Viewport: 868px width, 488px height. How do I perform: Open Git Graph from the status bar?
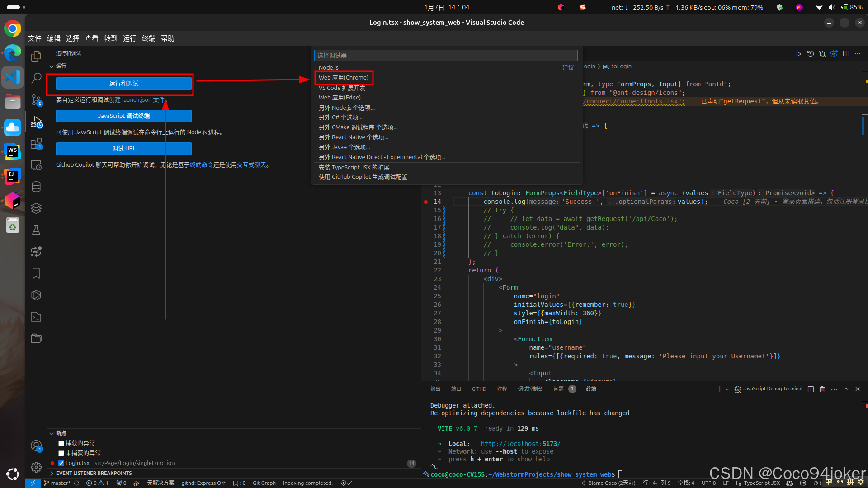coord(264,483)
